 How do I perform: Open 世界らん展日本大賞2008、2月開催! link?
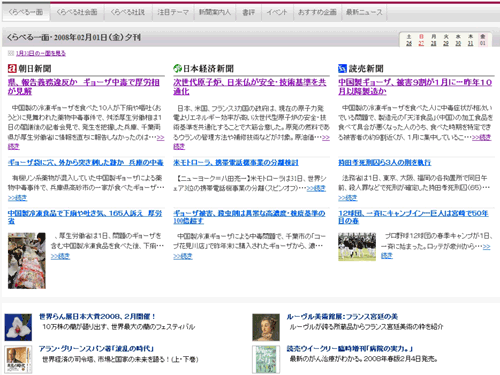tap(97, 317)
